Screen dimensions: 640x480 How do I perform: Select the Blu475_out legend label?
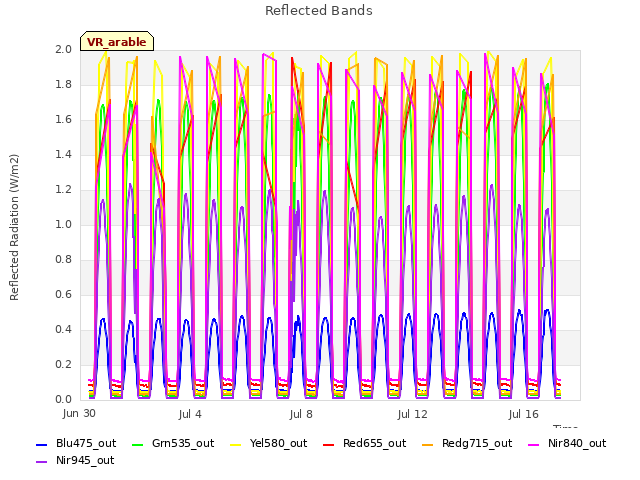tap(86, 443)
